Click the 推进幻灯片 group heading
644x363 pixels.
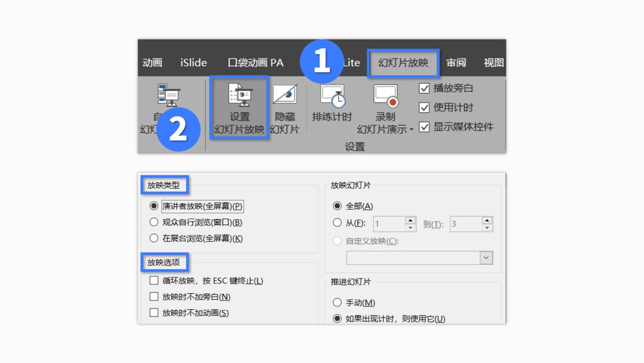pos(351,282)
